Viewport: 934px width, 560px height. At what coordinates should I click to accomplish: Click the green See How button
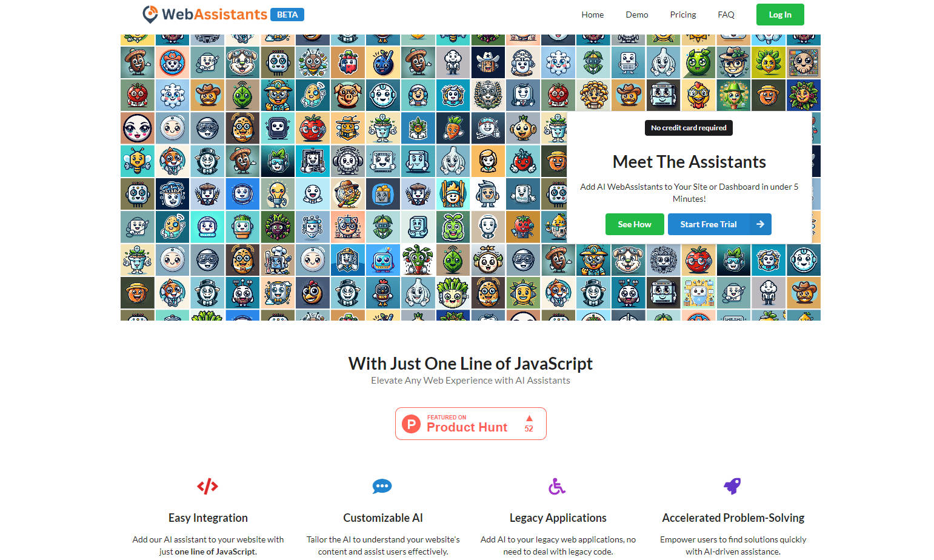tap(634, 224)
